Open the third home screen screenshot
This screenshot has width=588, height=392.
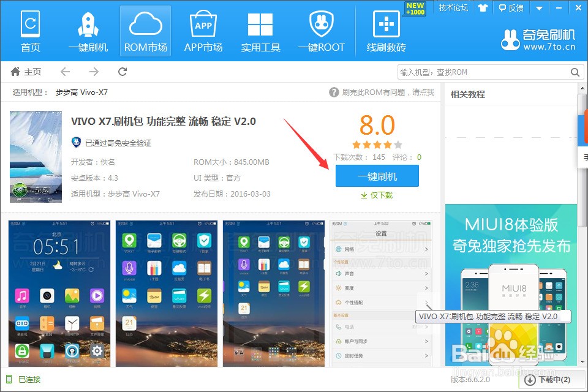coord(274,293)
